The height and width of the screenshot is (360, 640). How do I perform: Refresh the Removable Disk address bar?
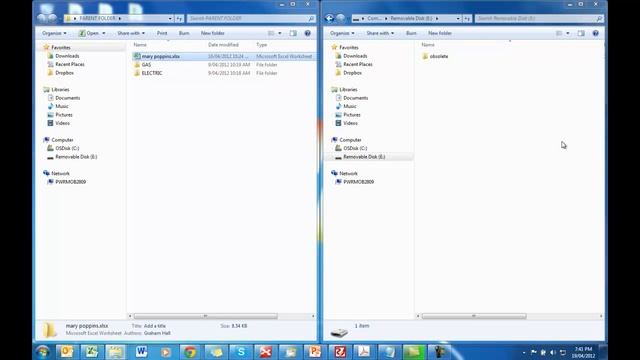[x=467, y=18]
